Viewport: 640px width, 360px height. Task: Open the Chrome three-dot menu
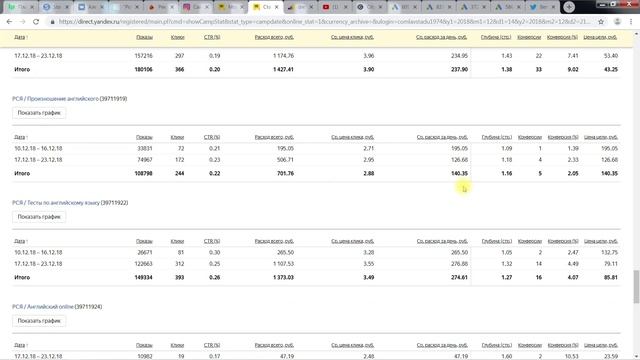[x=631, y=22]
